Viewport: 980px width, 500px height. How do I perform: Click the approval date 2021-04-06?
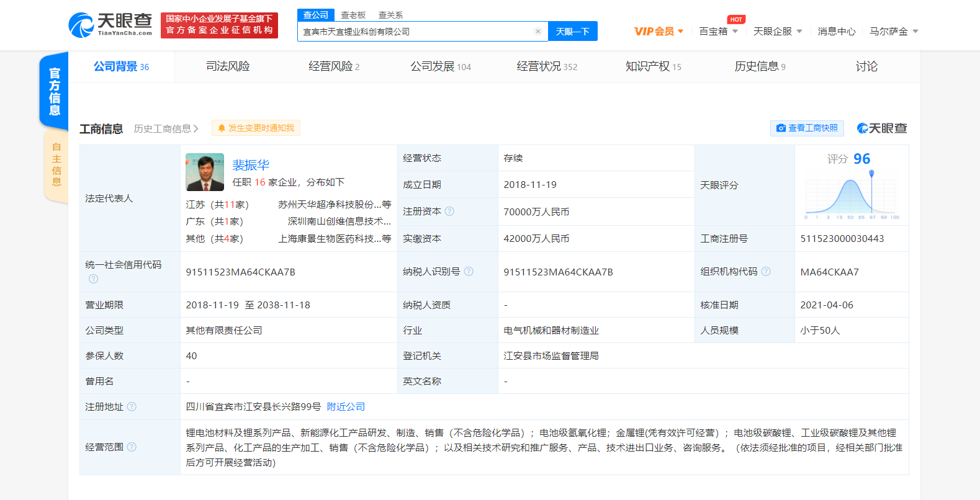point(827,305)
